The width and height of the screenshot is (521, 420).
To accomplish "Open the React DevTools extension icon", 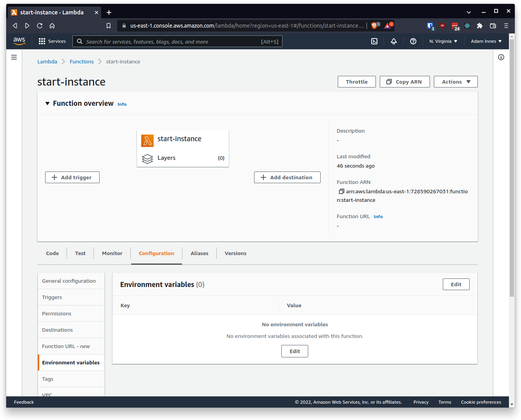I will [x=467, y=26].
